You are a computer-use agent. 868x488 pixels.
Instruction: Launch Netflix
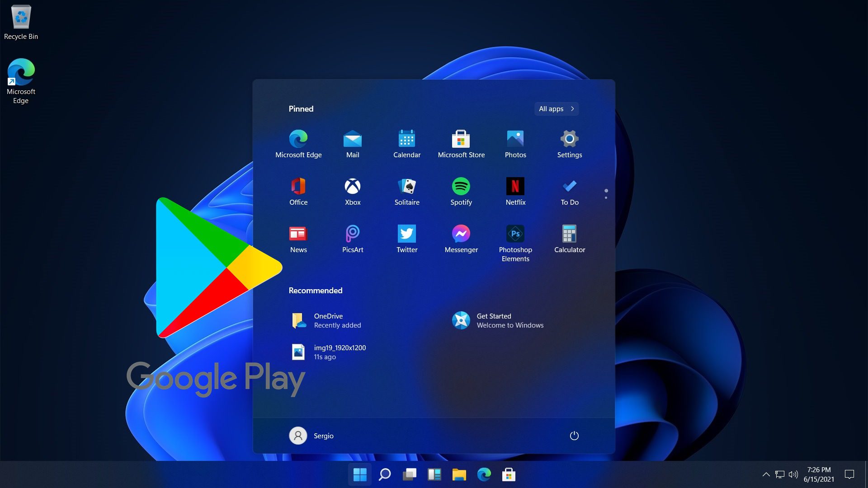pyautogui.click(x=515, y=191)
